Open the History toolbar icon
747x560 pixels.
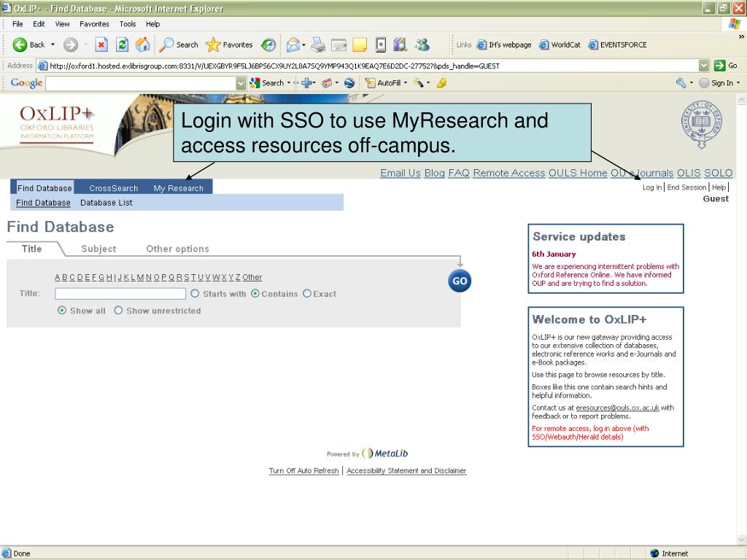(x=268, y=44)
